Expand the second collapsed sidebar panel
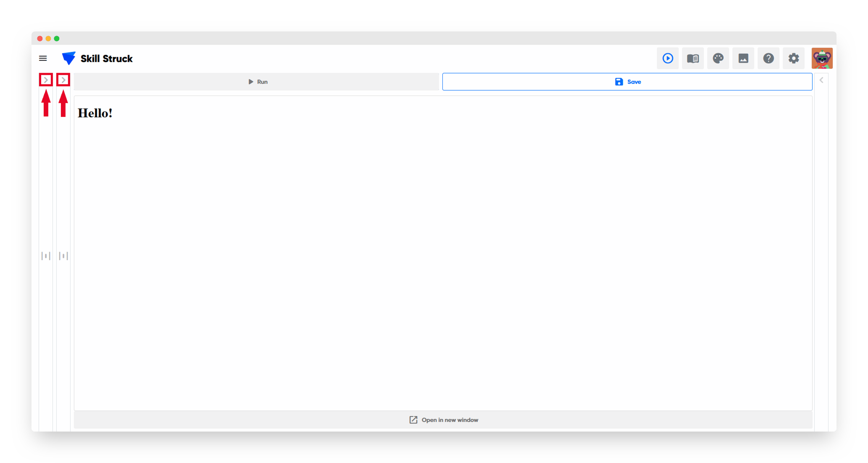Viewport: 868px width, 463px height. point(63,79)
